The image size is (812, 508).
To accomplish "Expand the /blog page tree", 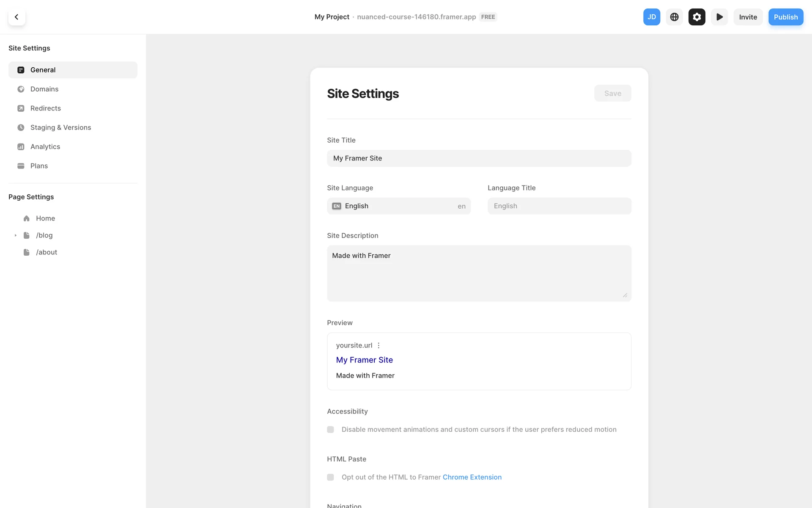I will click(x=16, y=235).
